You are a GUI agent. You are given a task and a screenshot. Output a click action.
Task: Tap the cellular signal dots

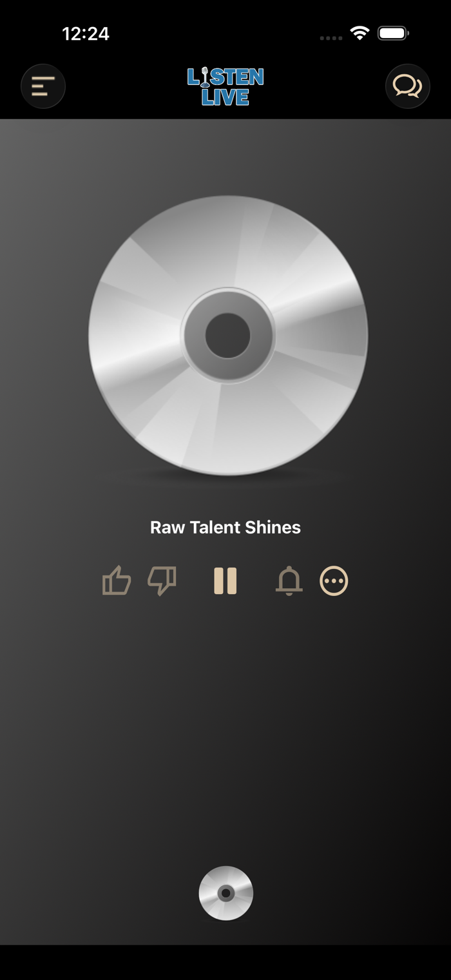point(331,38)
